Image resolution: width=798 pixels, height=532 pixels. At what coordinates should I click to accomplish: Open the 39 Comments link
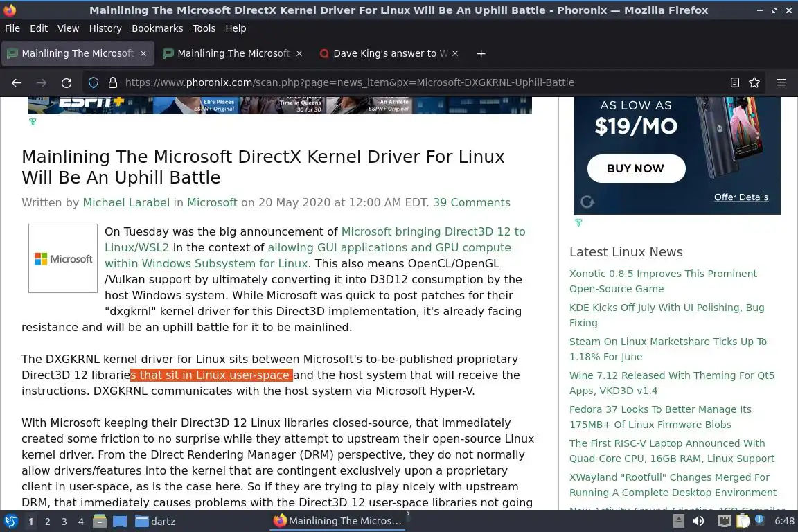tap(472, 203)
